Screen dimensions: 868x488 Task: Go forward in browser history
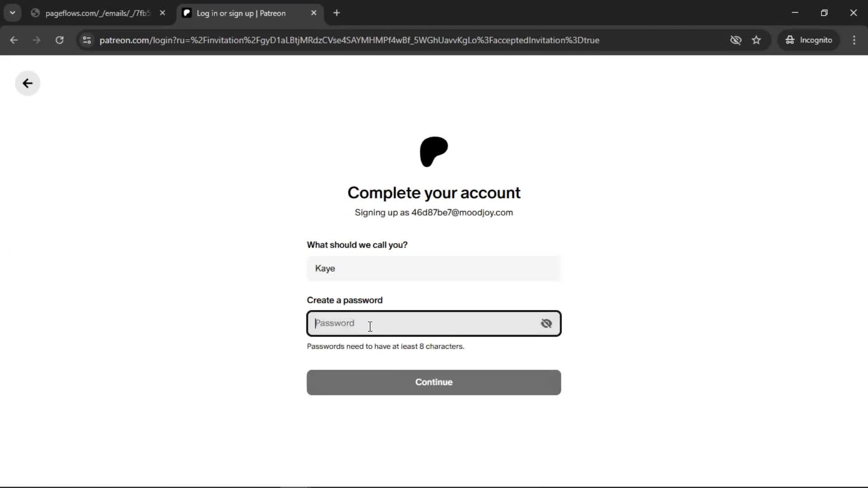(x=37, y=40)
